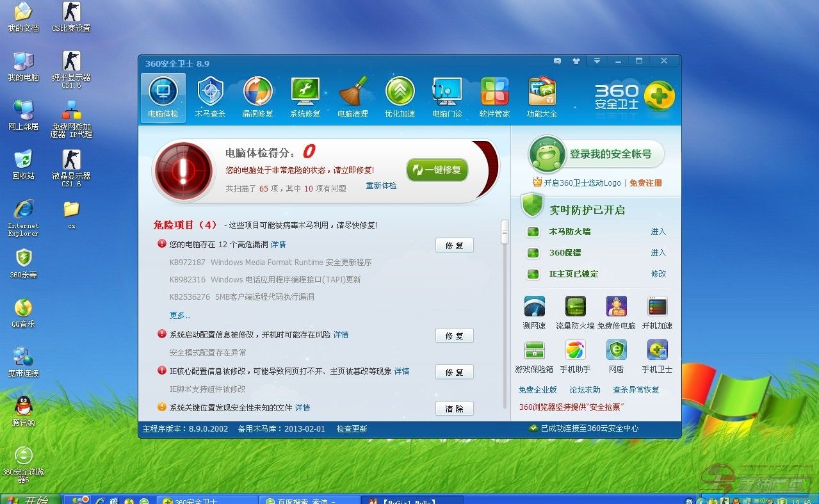Image resolution: width=819 pixels, height=504 pixels.
Task: Switch to the 电脑体检 checkup tab
Action: point(163,97)
